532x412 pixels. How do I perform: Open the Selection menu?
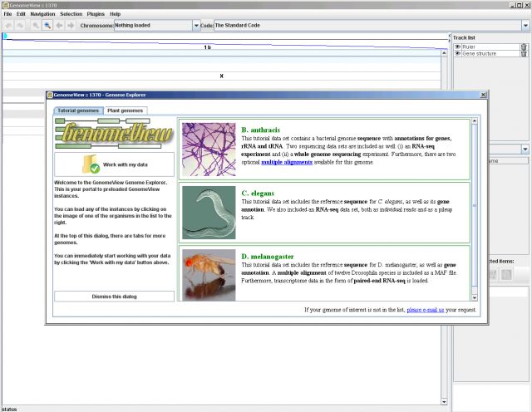tap(71, 14)
